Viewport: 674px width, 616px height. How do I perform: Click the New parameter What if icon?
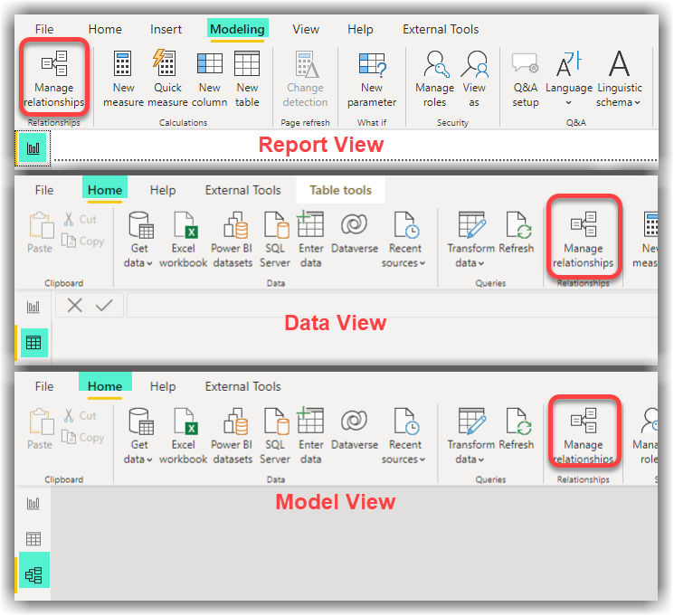[x=372, y=79]
